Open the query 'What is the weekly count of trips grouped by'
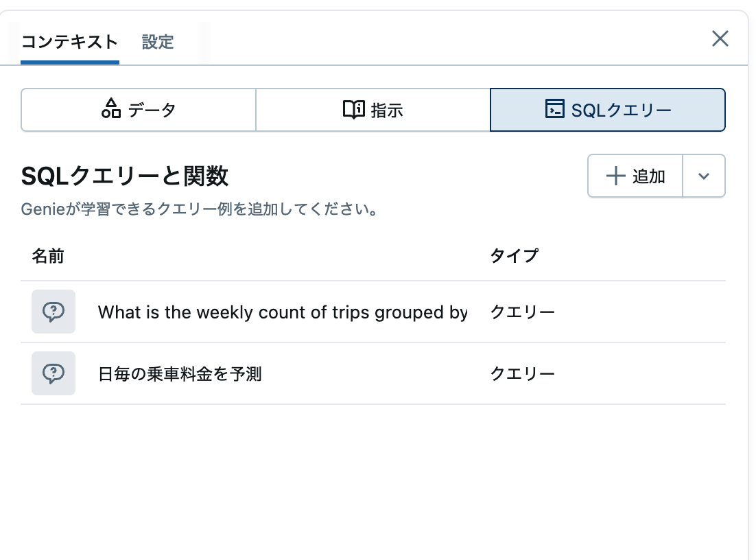The width and height of the screenshot is (756, 560). (283, 312)
